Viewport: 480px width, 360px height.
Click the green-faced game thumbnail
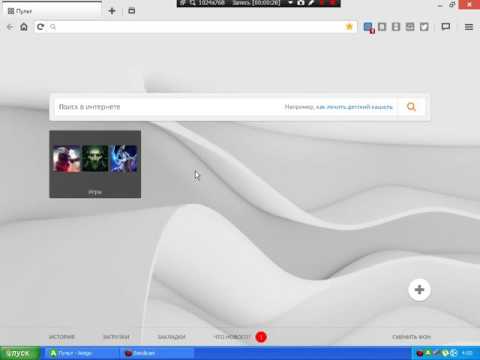[95, 158]
